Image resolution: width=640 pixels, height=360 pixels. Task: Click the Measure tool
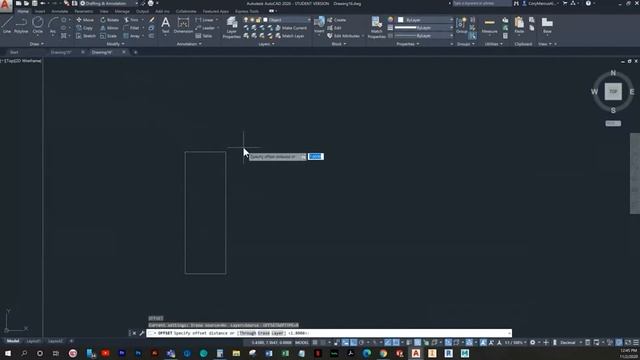(489, 25)
